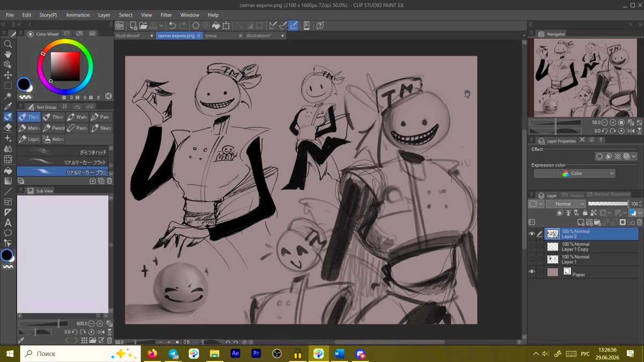Click the Open file folder icon
This screenshot has width=644, height=362.
143,25
